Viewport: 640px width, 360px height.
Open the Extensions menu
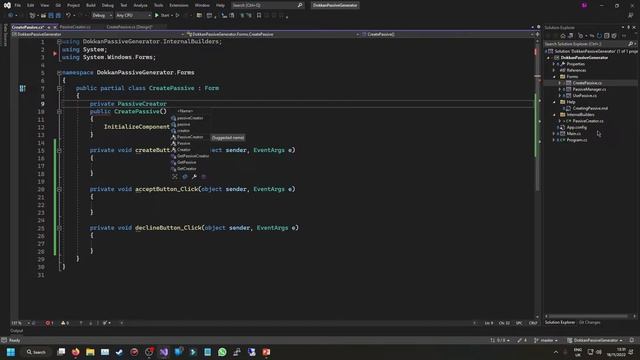point(179,5)
